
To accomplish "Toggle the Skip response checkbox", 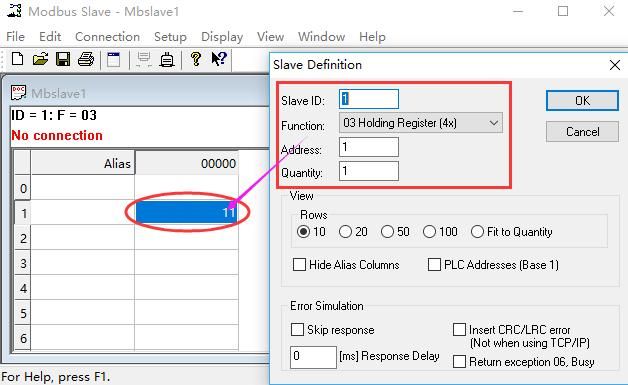I will pyautogui.click(x=297, y=330).
